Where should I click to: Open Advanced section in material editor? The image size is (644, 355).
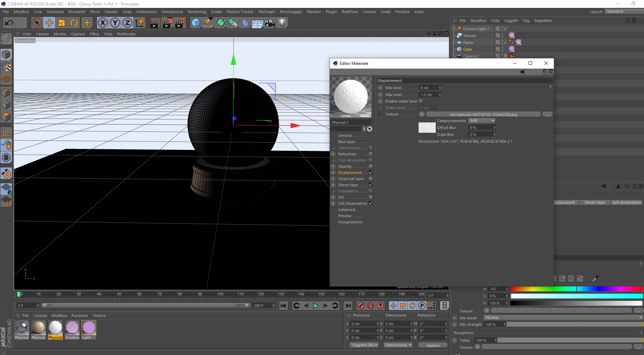[347, 210]
